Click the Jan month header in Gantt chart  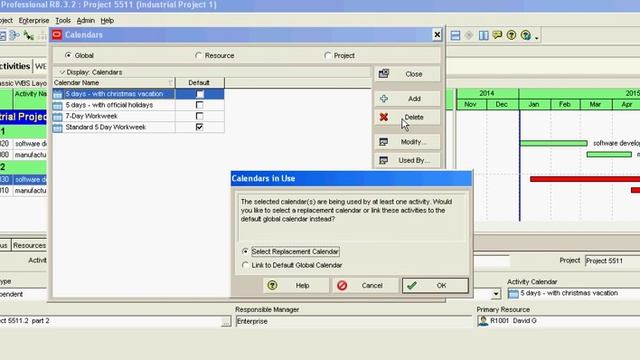tap(534, 104)
